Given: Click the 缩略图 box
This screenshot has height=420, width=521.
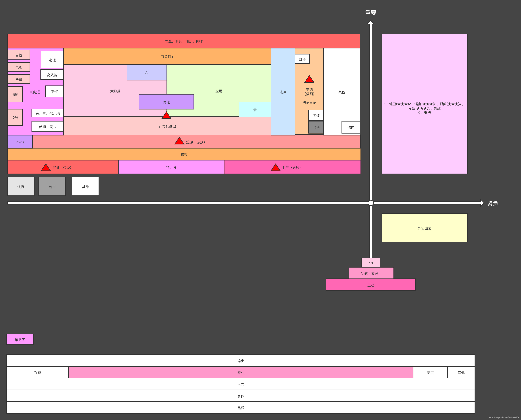Looking at the screenshot, I should (20, 339).
